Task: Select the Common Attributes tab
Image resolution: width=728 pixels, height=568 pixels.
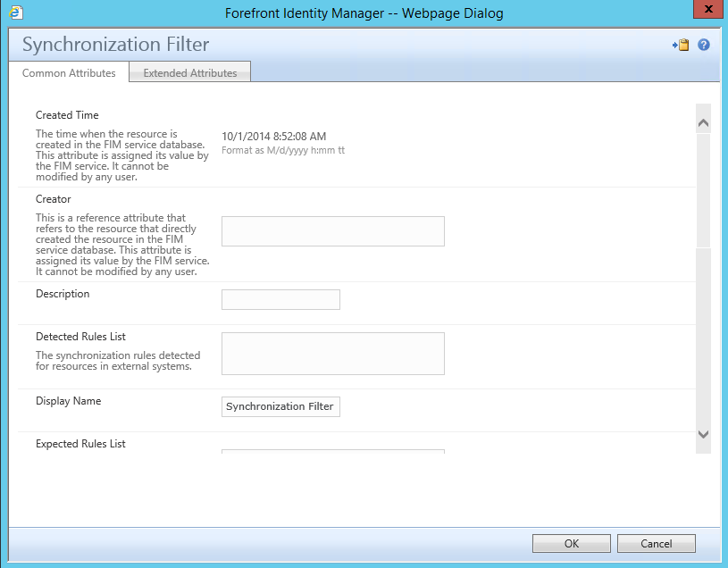Action: click(x=69, y=73)
